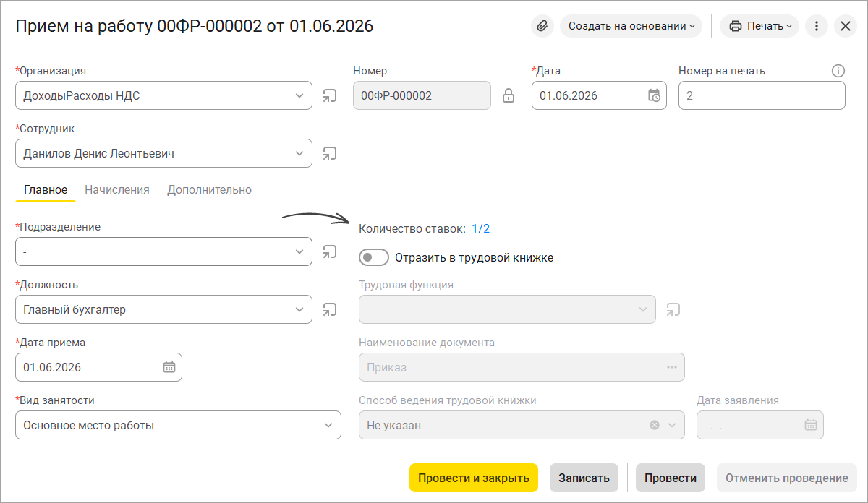Viewport: 868px width, 503px height.
Task: Click ellipsis button in Наименование документа field
Action: [x=672, y=367]
